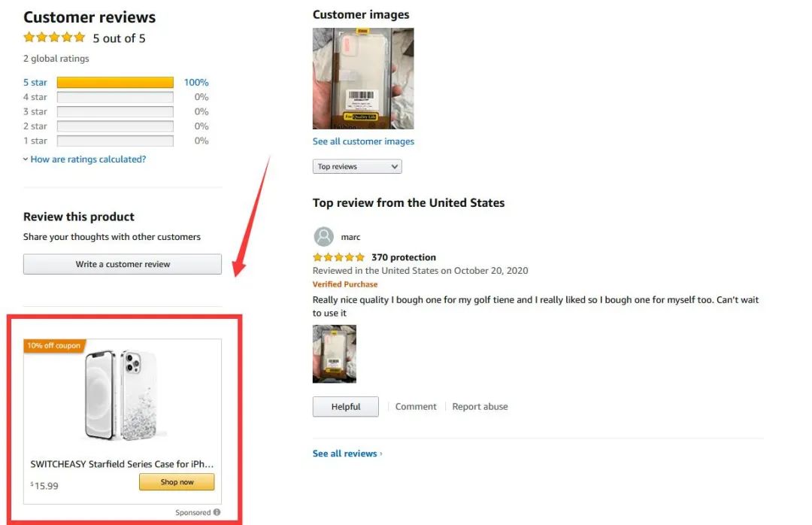Open the small review photo thumbnail

(335, 354)
